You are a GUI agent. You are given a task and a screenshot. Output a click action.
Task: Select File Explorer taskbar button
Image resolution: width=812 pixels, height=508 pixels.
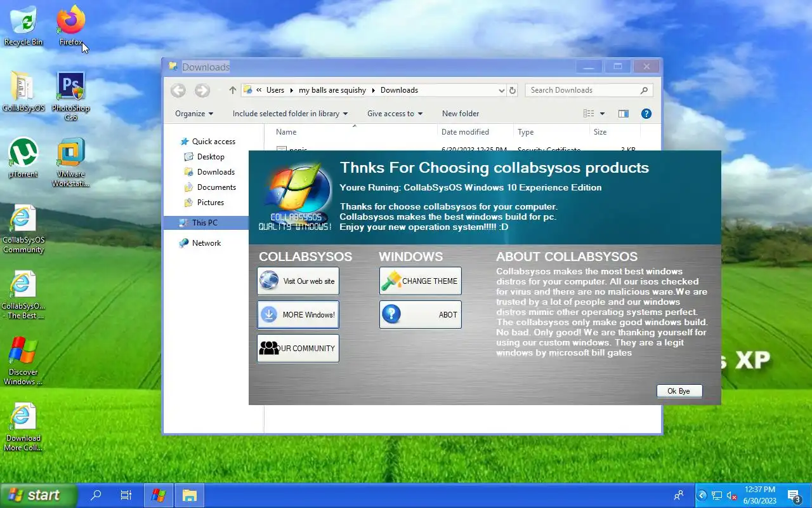click(189, 495)
